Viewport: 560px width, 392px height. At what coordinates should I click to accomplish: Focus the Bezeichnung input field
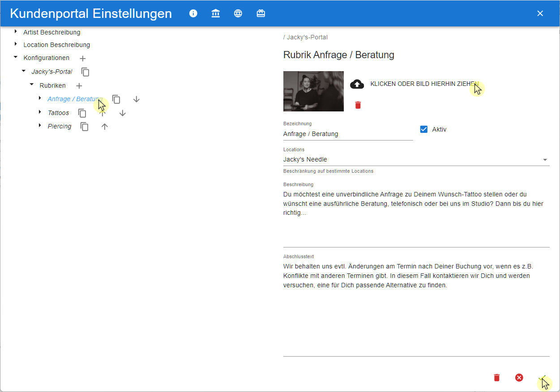(x=348, y=134)
